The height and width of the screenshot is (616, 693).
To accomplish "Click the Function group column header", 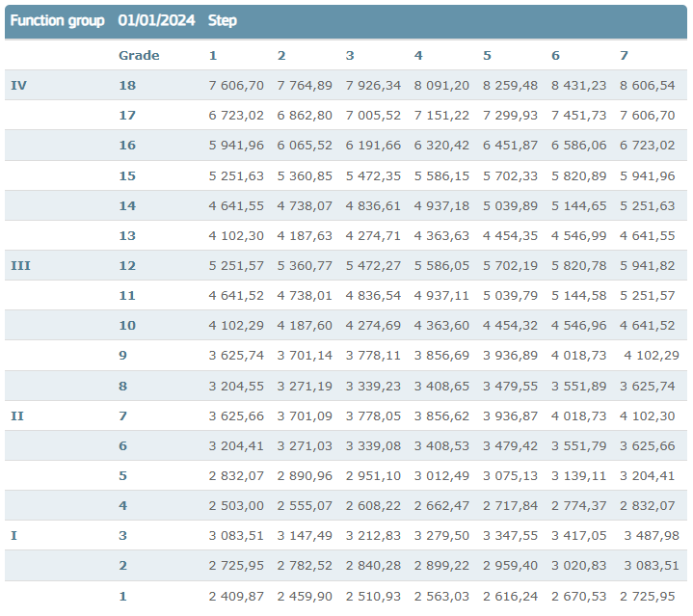I will (x=57, y=20).
